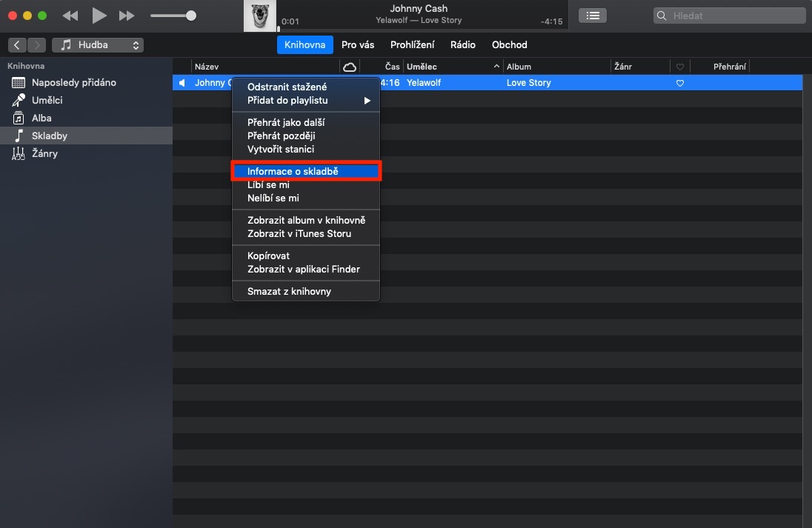
Task: Open Informace o skladbě
Action: tap(306, 171)
